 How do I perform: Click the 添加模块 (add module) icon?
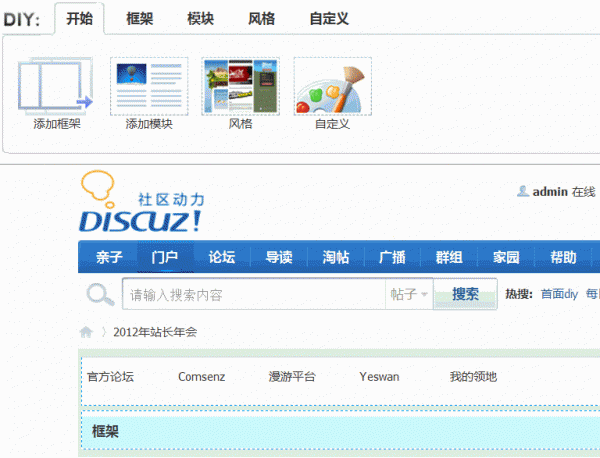pyautogui.click(x=148, y=86)
